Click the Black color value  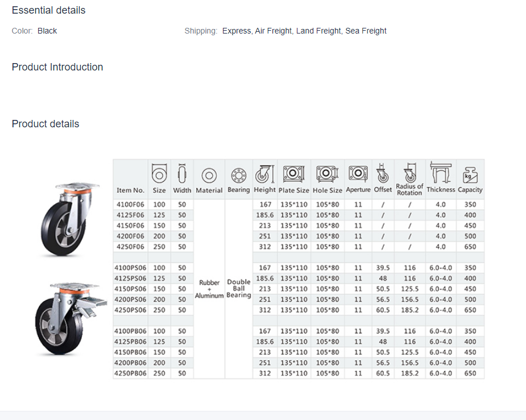click(x=47, y=31)
